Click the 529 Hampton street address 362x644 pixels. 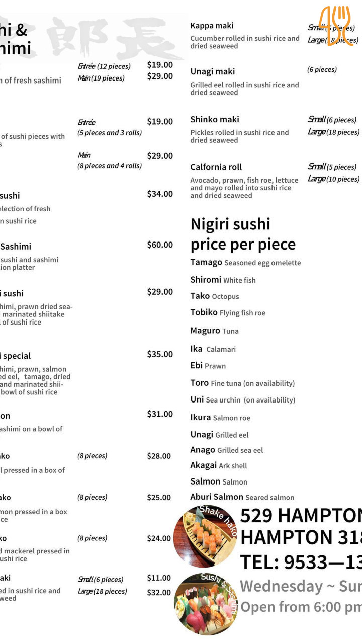click(x=301, y=516)
